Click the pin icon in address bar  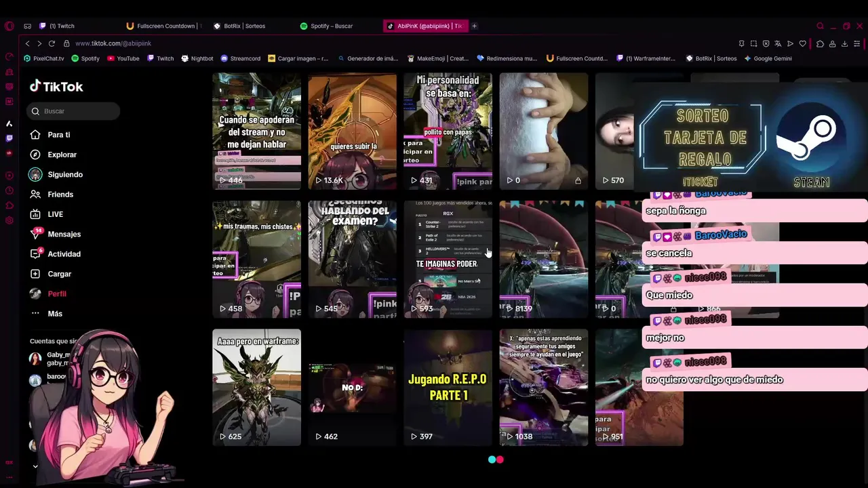tap(741, 43)
